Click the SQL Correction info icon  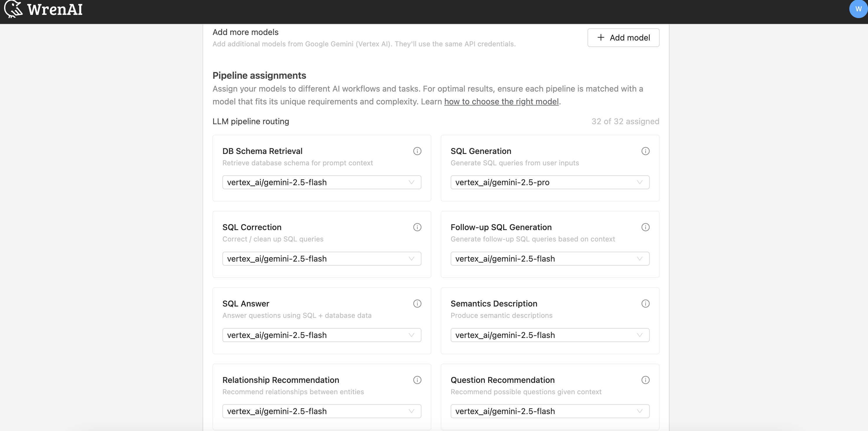[417, 227]
